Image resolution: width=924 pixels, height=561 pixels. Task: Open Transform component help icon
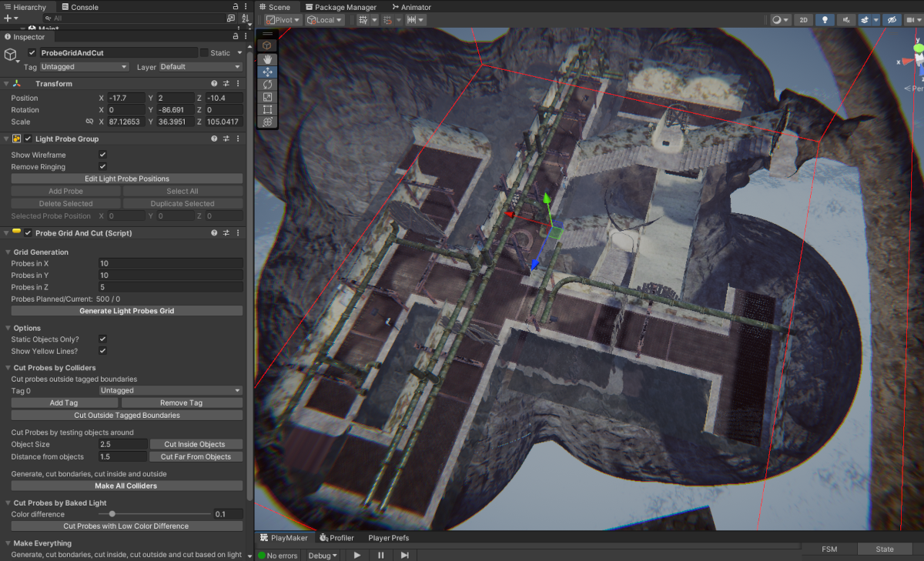coord(215,83)
